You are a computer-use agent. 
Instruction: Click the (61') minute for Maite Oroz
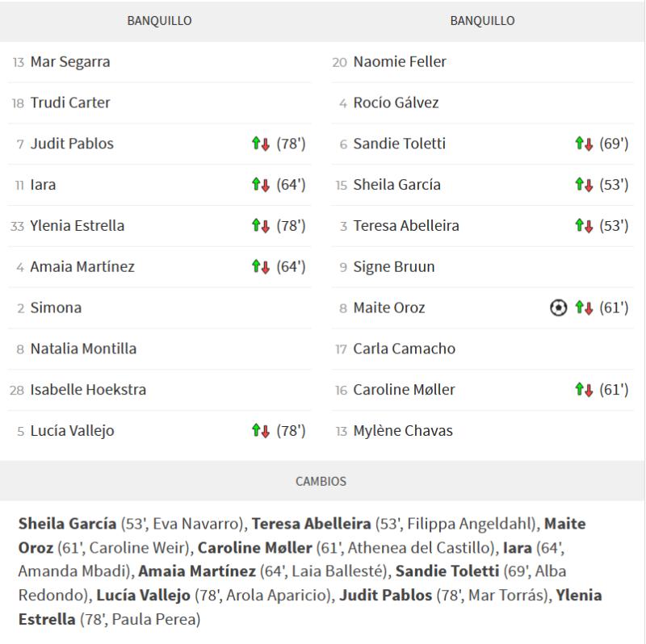click(614, 307)
